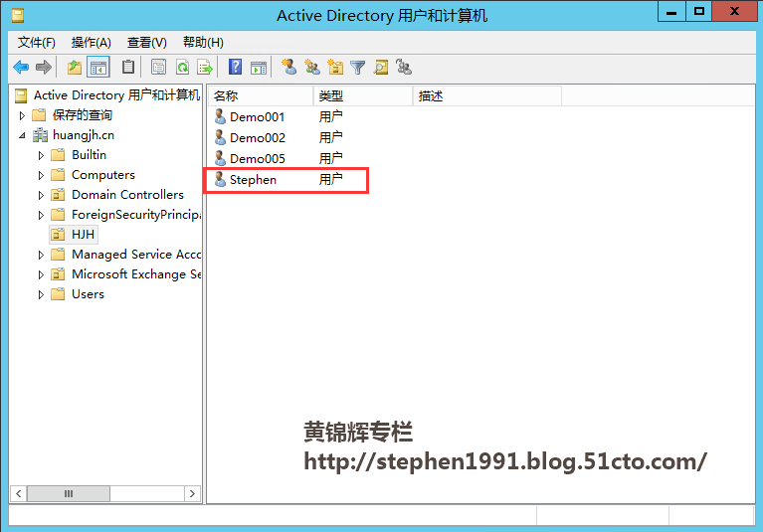Click the Domain Controllers folder icon
This screenshot has height=532, width=763.
coord(58,195)
